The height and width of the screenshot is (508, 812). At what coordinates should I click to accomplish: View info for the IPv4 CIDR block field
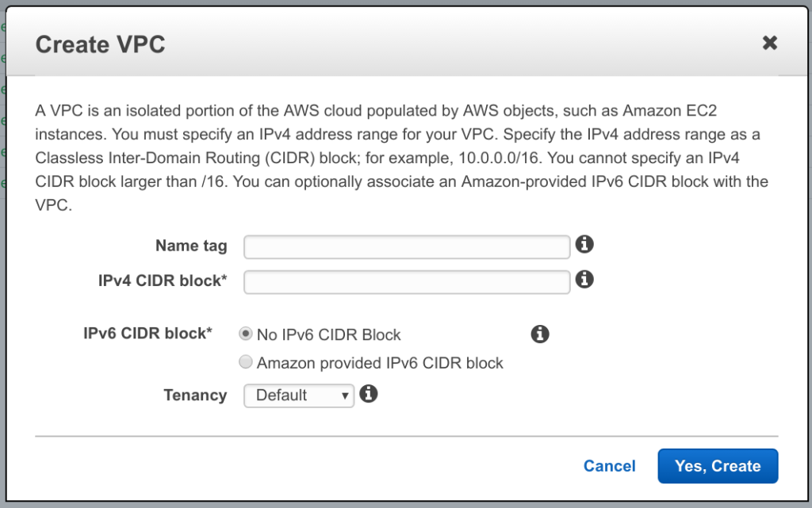(584, 281)
